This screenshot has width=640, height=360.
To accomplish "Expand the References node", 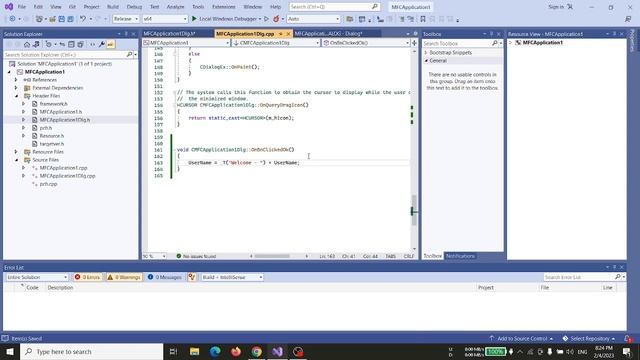I will (16, 80).
